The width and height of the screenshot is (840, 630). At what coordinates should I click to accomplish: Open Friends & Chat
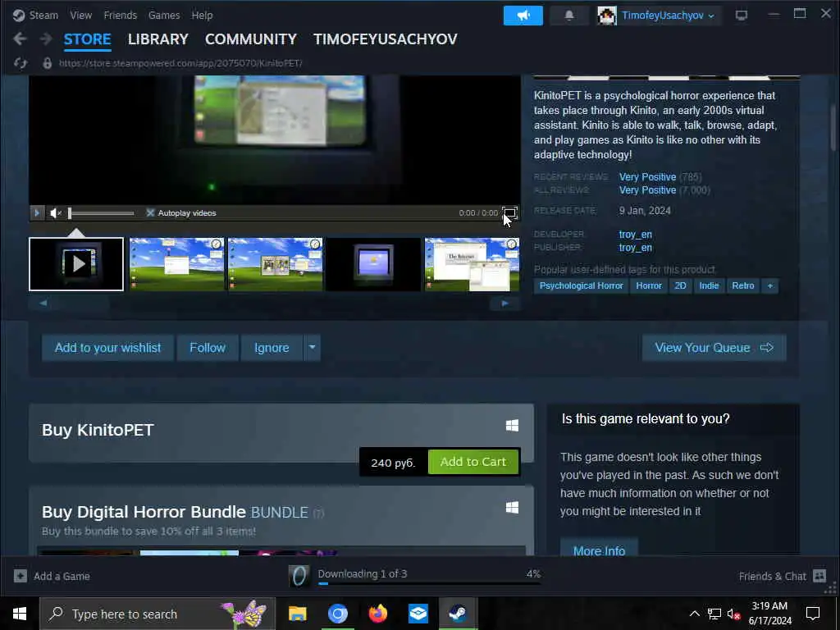pos(782,576)
